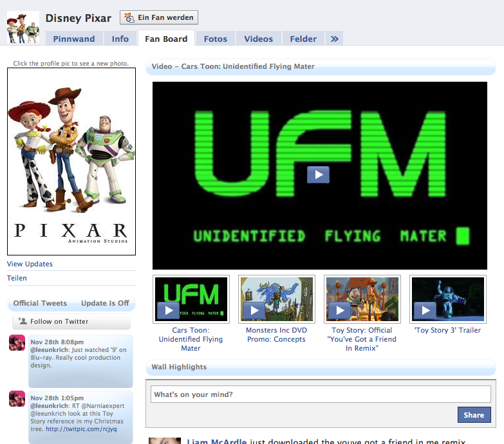Click the Follow on Twitter icon
Screen dimensions: 504x444
(x=23, y=321)
